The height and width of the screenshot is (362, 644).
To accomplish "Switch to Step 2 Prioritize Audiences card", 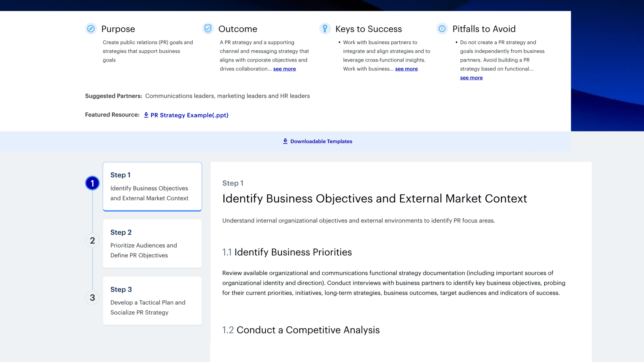I will 152,244.
